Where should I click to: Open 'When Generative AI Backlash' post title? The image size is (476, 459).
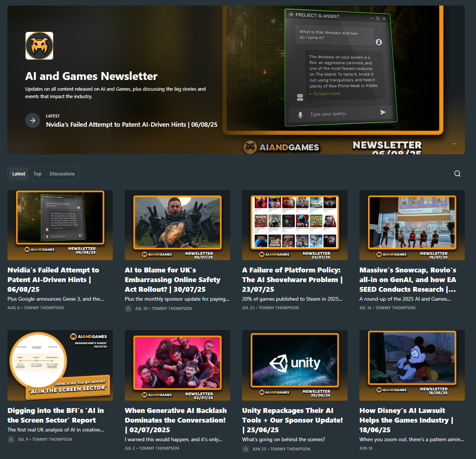176,420
